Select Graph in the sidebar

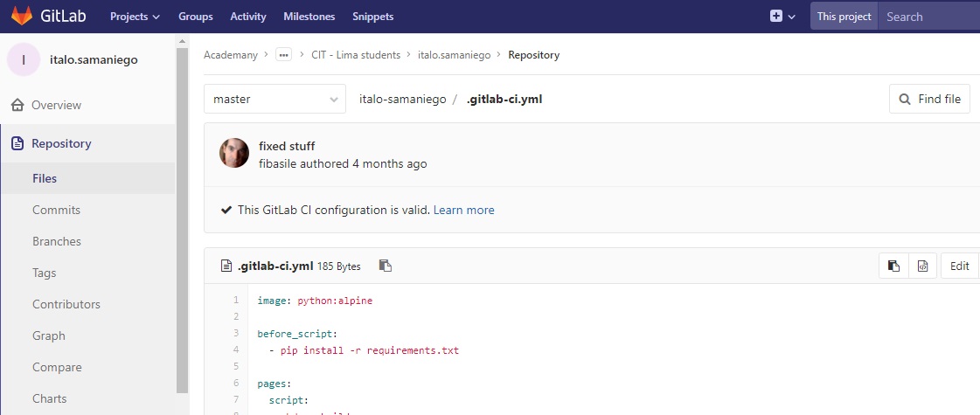[x=49, y=335]
